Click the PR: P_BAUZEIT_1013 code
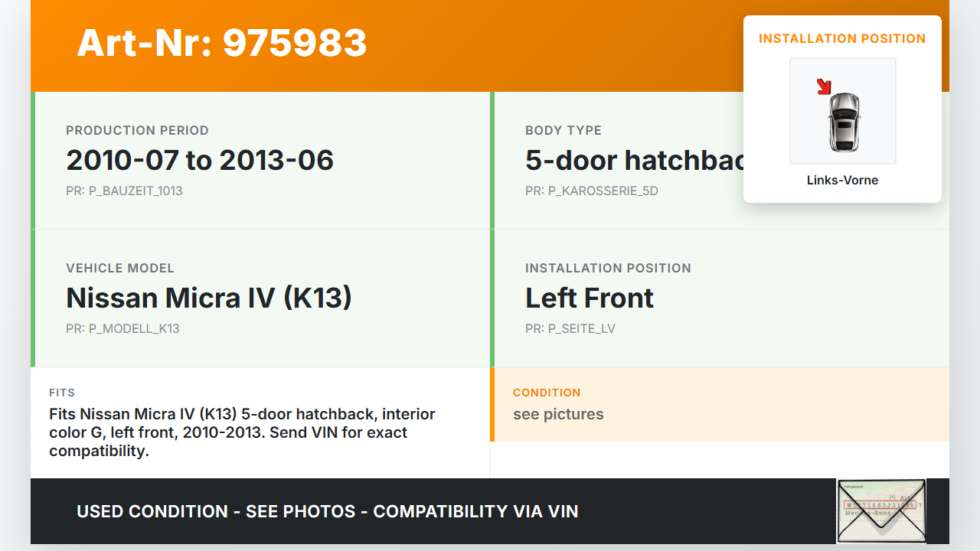 coord(124,191)
